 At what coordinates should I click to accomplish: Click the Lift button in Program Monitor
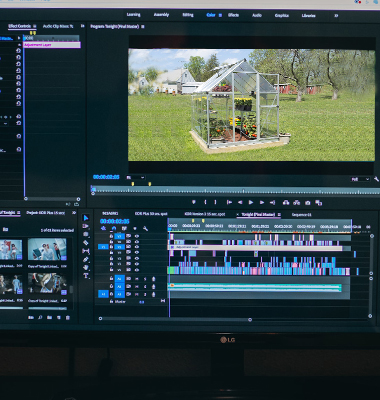pos(286,202)
